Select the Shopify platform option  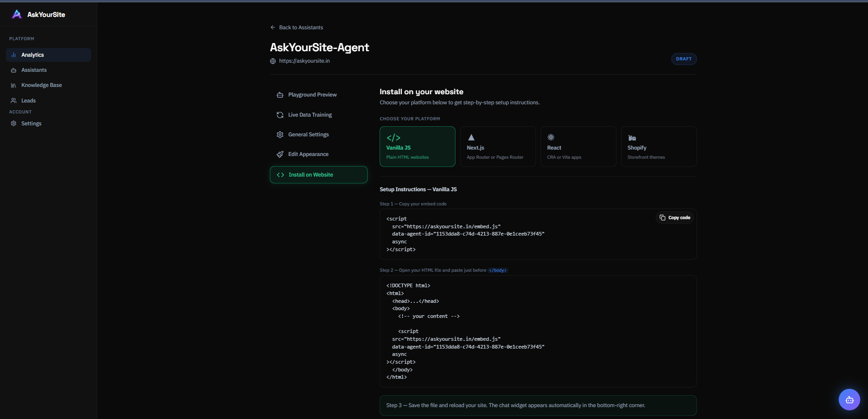[659, 146]
